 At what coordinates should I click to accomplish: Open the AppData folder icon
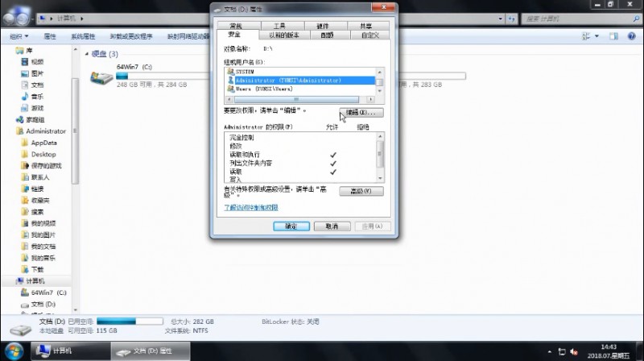click(25, 143)
